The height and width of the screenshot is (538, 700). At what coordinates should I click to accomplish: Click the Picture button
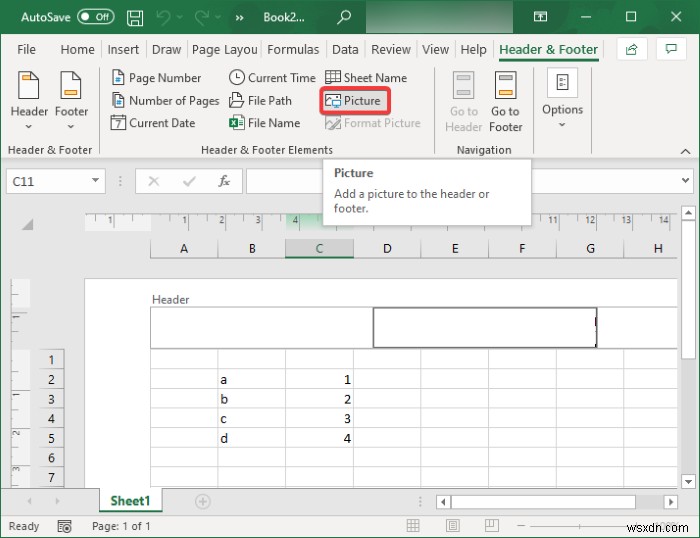[355, 101]
